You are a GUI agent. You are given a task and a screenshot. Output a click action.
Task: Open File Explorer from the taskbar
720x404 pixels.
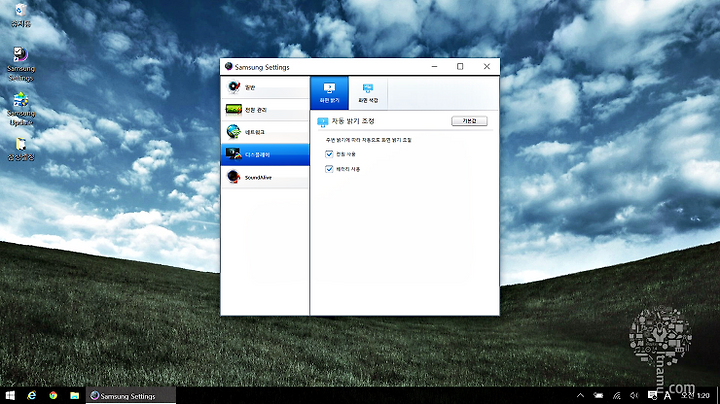click(x=74, y=395)
